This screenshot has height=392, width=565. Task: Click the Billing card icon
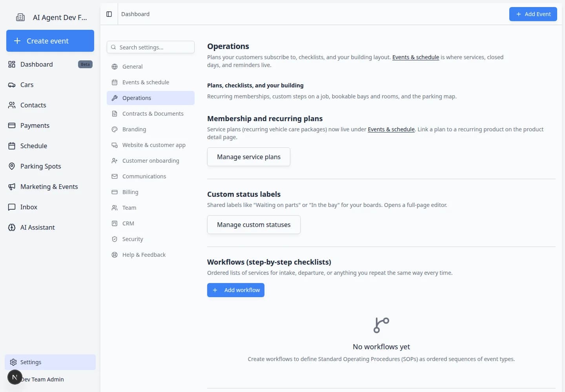click(x=115, y=192)
